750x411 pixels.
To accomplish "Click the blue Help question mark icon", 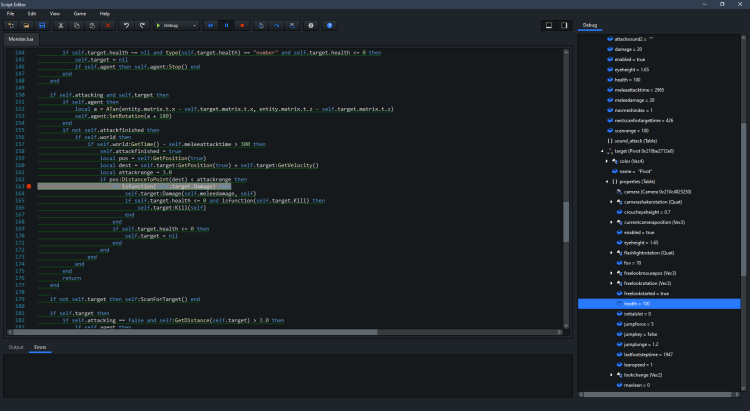I will coord(330,24).
